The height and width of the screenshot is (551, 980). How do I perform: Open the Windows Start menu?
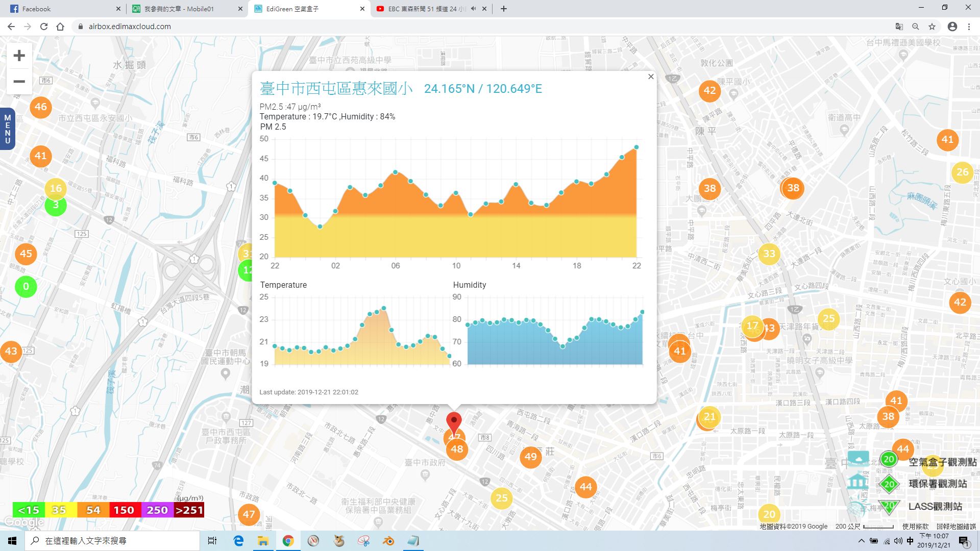[12, 541]
